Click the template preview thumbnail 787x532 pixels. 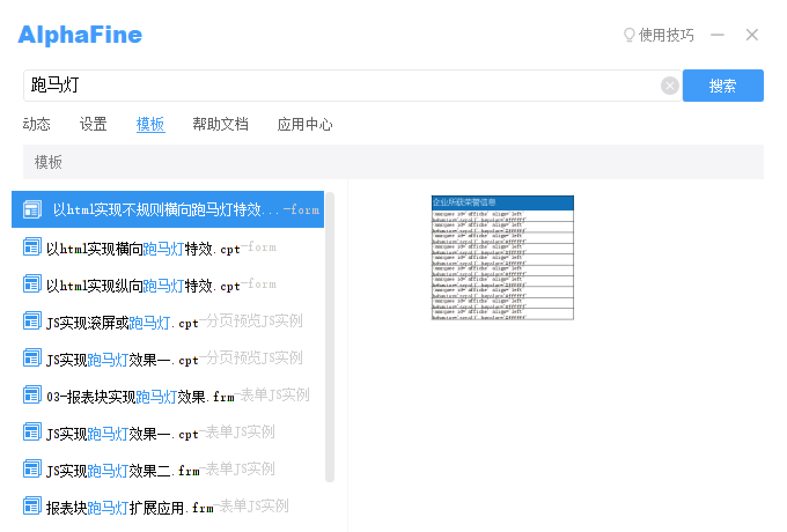tap(502, 257)
